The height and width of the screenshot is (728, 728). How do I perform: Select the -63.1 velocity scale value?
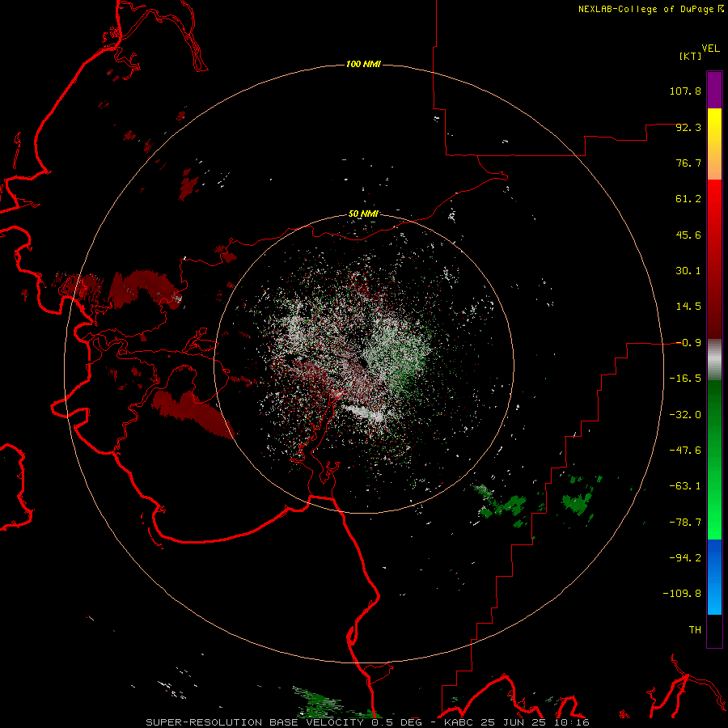685,486
